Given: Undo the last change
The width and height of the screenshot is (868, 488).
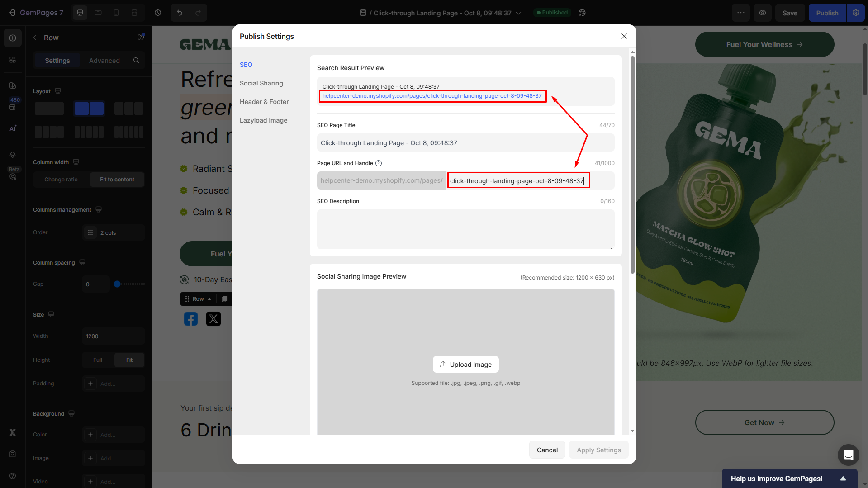Looking at the screenshot, I should (x=180, y=13).
